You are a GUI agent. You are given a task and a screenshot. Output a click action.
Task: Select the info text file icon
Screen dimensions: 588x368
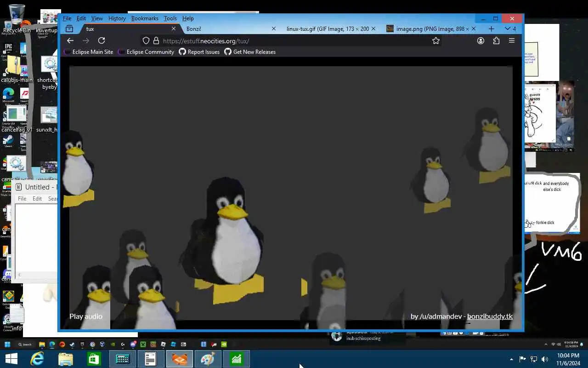click(x=17, y=317)
